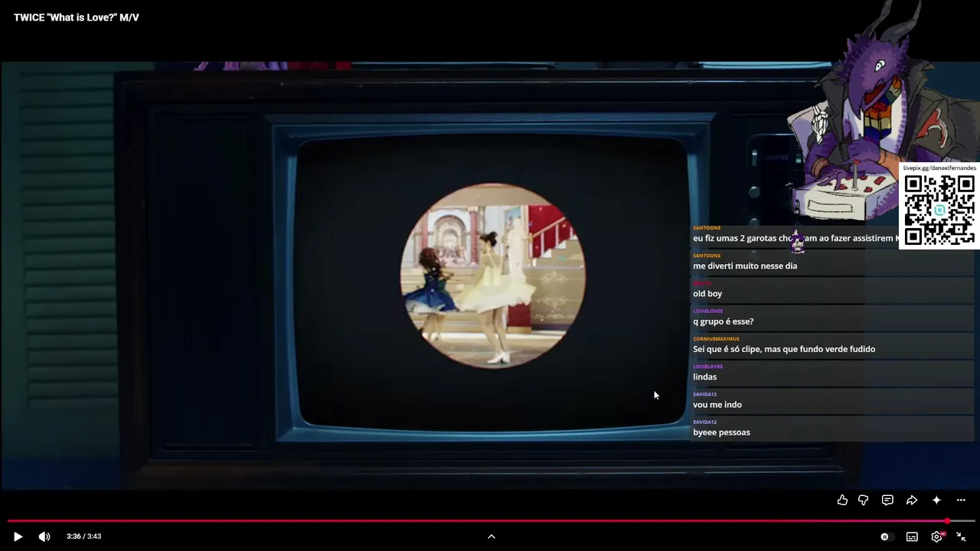Exit fullscreen mode
Viewport: 980px width, 551px height.
click(x=961, y=536)
